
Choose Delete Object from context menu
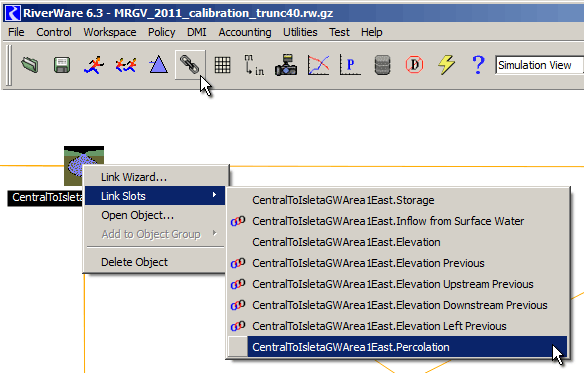tap(155, 262)
